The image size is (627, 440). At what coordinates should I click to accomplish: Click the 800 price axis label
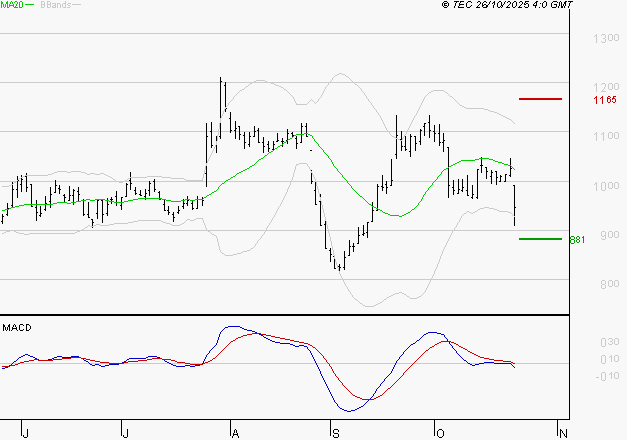[x=603, y=284]
